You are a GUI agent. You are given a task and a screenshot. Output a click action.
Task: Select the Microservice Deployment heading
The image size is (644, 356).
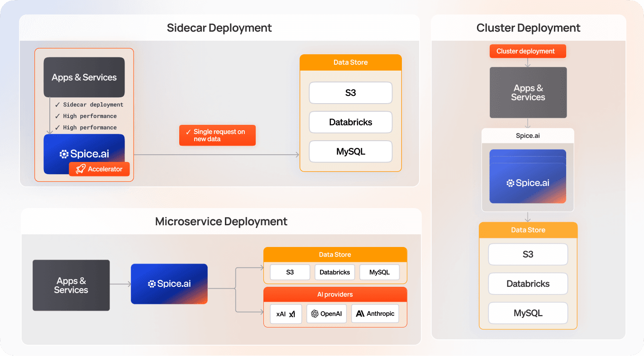pos(221,221)
